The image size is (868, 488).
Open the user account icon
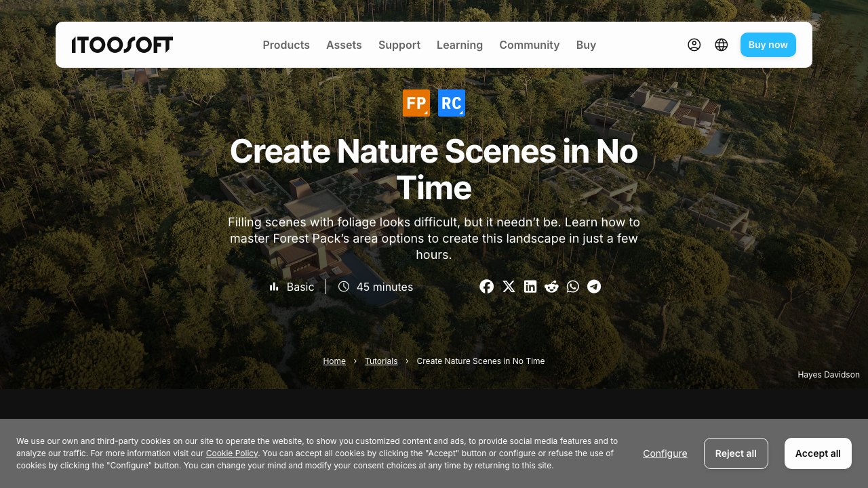coord(694,45)
